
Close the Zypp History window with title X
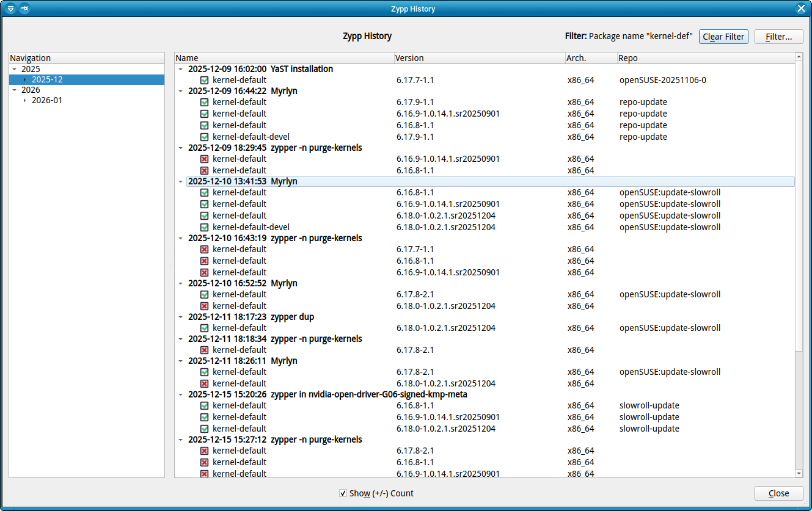coord(802,9)
